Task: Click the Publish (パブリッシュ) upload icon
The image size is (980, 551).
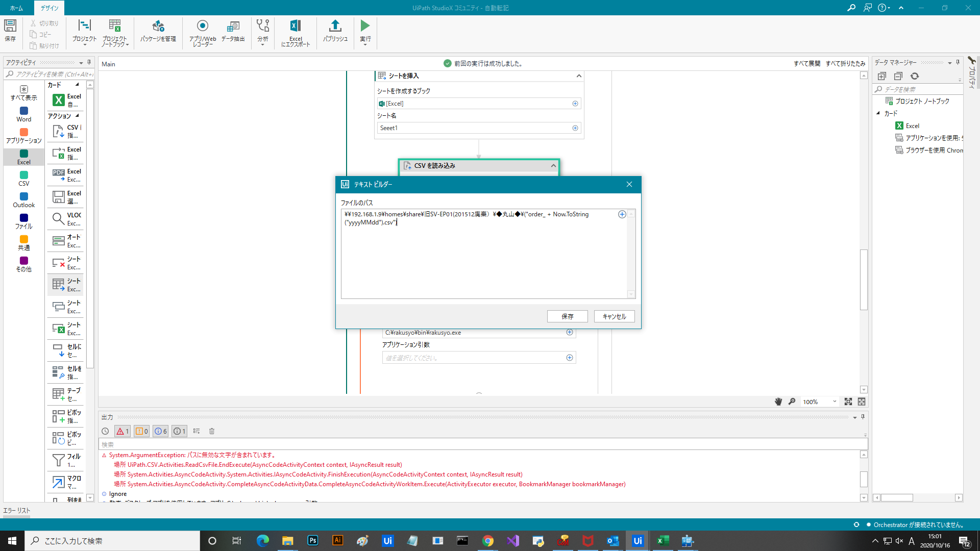Action: [335, 26]
